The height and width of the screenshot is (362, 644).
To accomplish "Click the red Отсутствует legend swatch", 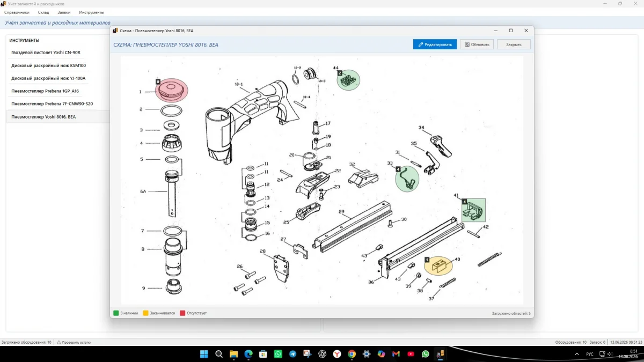I will coord(183,313).
